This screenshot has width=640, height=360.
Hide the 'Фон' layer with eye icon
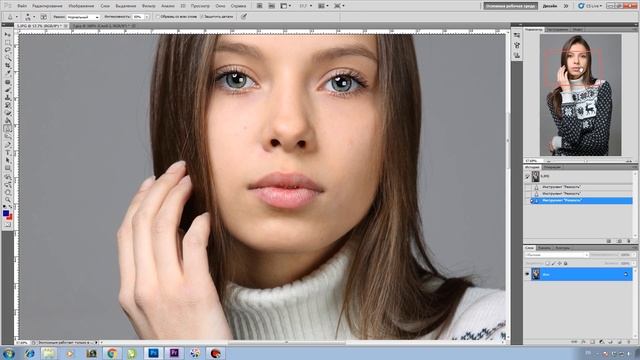click(x=527, y=274)
